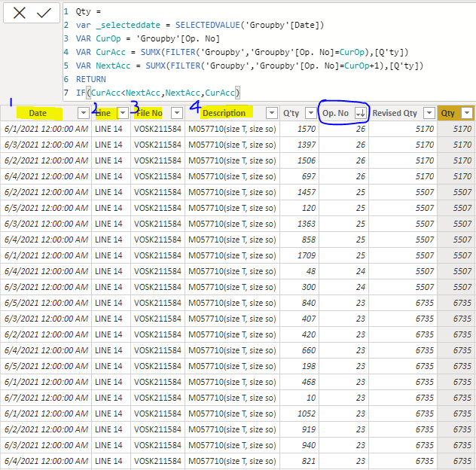Click SELECTEDVALUE function in formula line 2
476x470 pixels.
[x=208, y=25]
